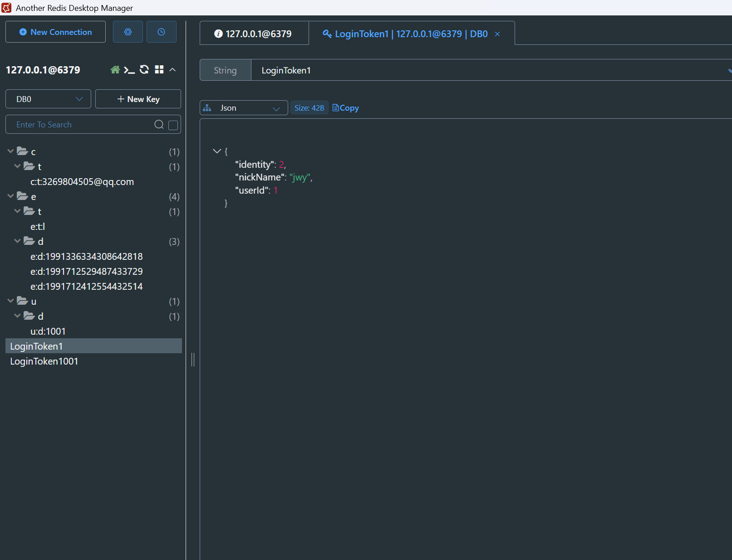The width and height of the screenshot is (732, 560).
Task: Copy the value with the Copy link
Action: pyautogui.click(x=345, y=108)
